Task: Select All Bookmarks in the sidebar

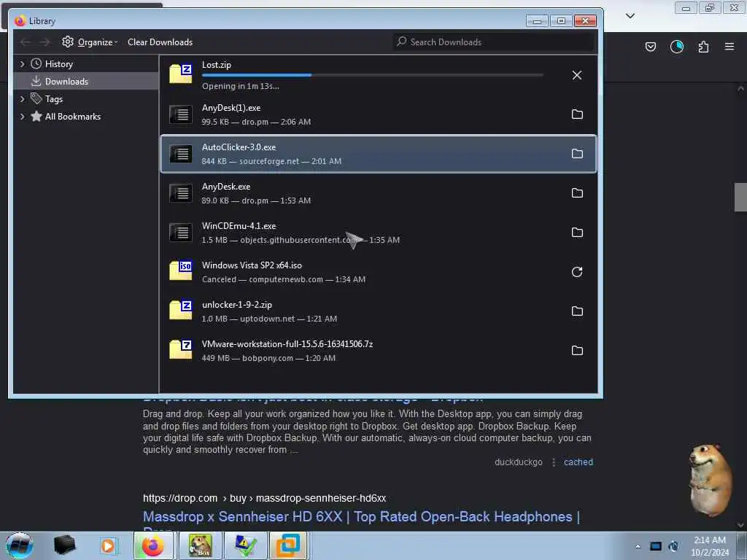Action: point(72,117)
